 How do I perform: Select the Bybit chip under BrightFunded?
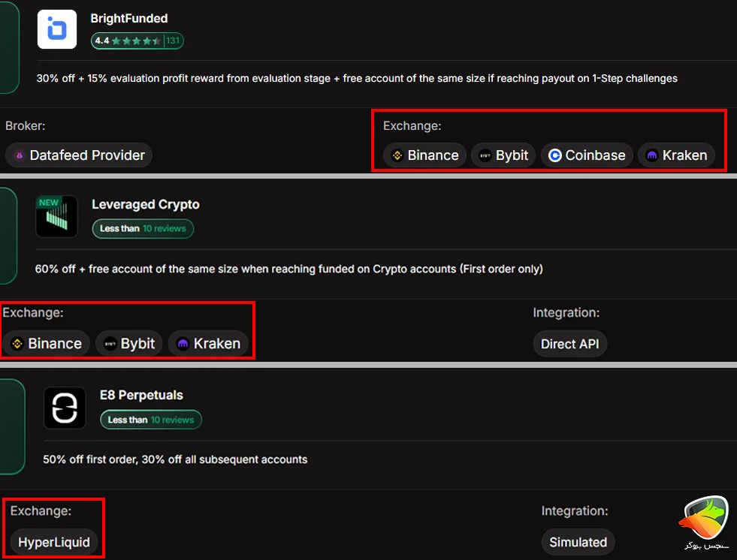click(x=503, y=155)
